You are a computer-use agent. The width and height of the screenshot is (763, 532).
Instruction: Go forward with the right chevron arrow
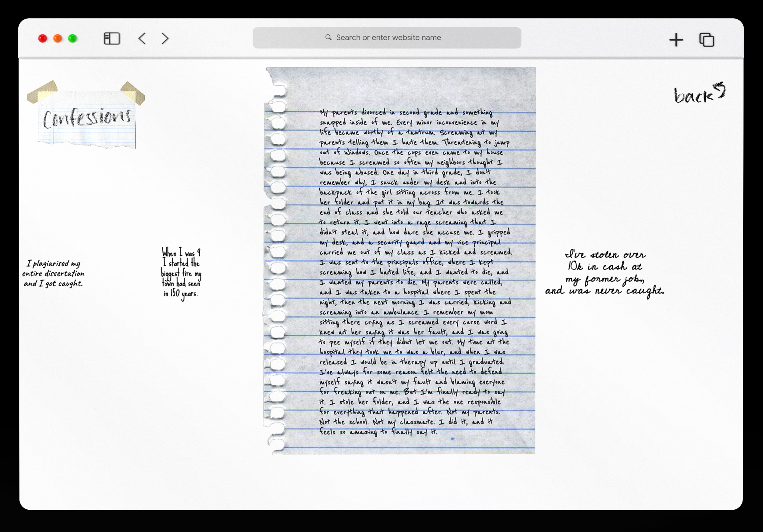(165, 38)
